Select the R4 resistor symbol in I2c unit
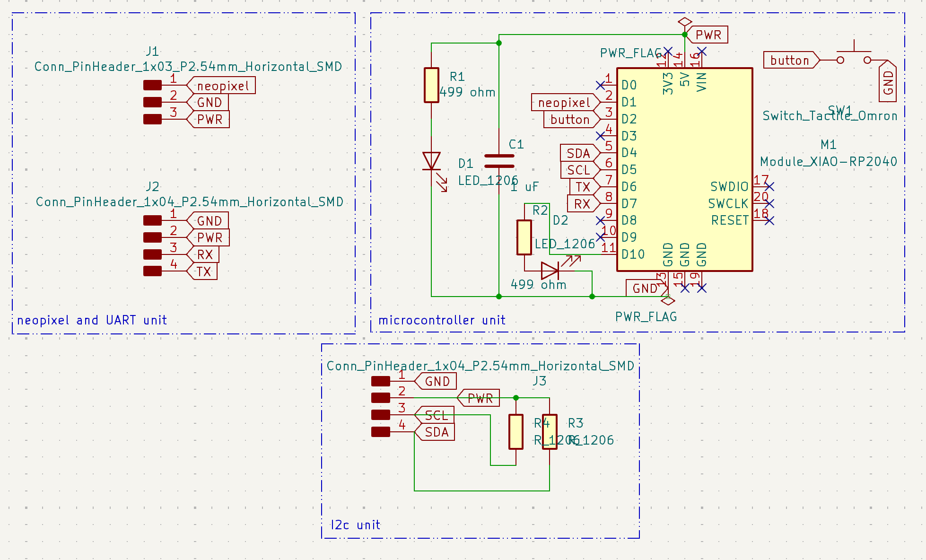Viewport: 926px width, 560px height. pos(516,432)
